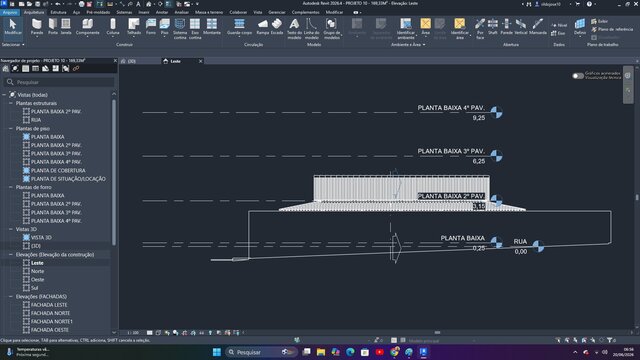Open Grupo de modelos tool
Viewport: 640px width, 360px height.
click(331, 29)
